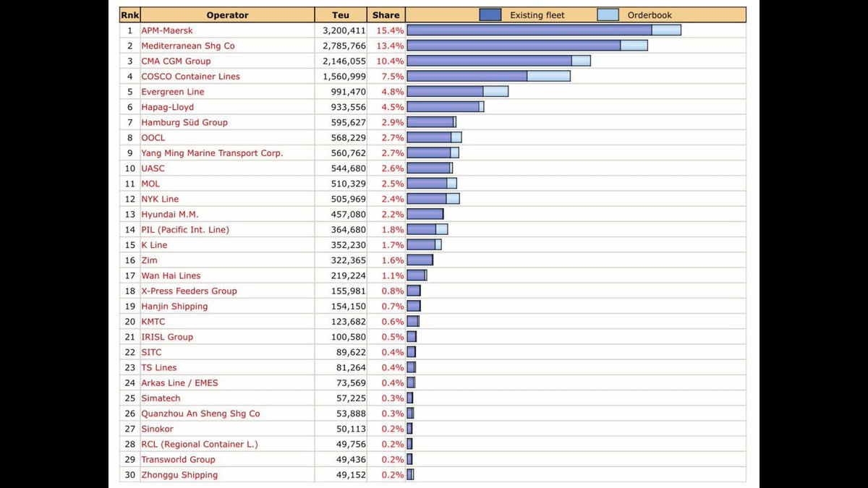Click the Share column header
The image size is (868, 488).
pyautogui.click(x=386, y=15)
